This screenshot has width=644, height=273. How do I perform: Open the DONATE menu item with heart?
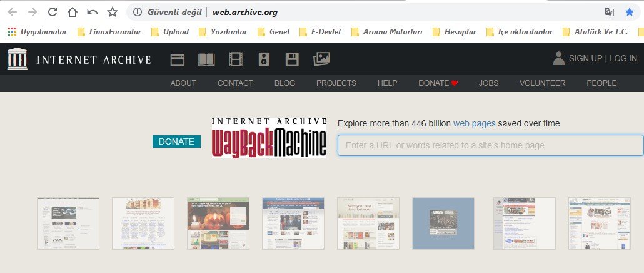[x=438, y=83]
